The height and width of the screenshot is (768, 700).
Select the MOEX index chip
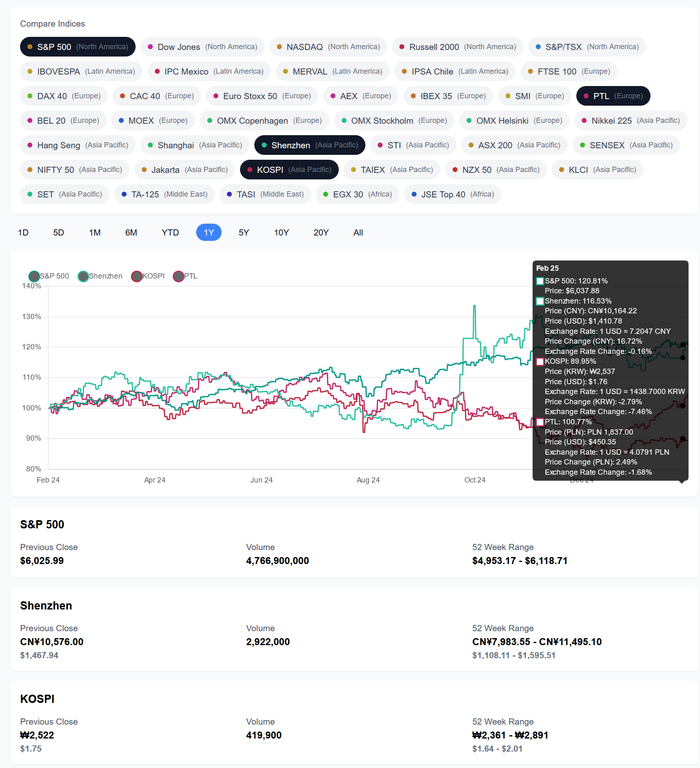tap(153, 120)
